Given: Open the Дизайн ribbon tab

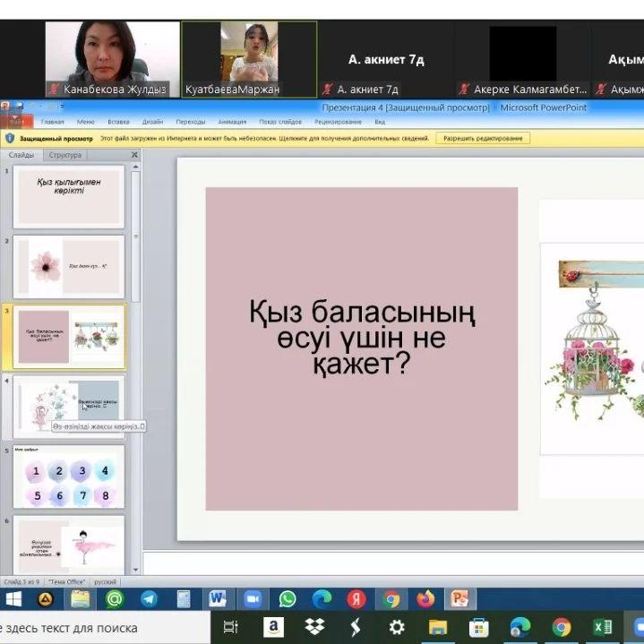Looking at the screenshot, I should point(152,122).
